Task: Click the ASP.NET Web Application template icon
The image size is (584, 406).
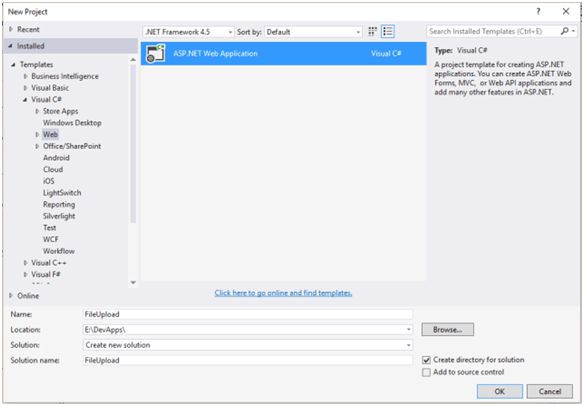Action: click(x=156, y=53)
